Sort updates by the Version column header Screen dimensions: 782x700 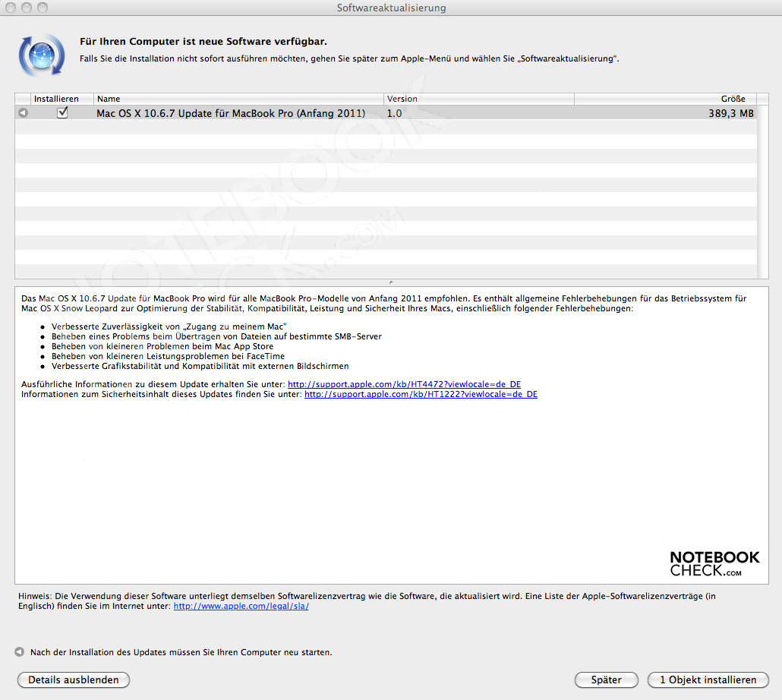tap(479, 99)
